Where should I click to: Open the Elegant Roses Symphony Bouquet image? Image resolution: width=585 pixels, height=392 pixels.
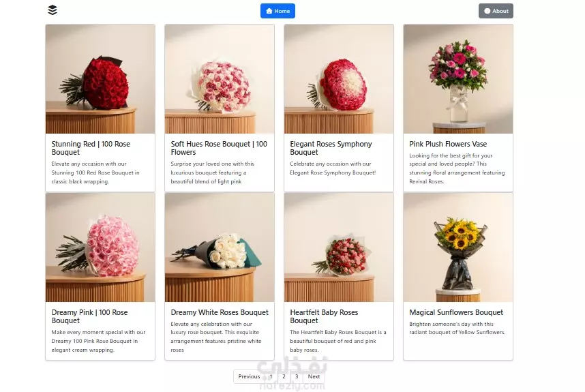click(339, 79)
